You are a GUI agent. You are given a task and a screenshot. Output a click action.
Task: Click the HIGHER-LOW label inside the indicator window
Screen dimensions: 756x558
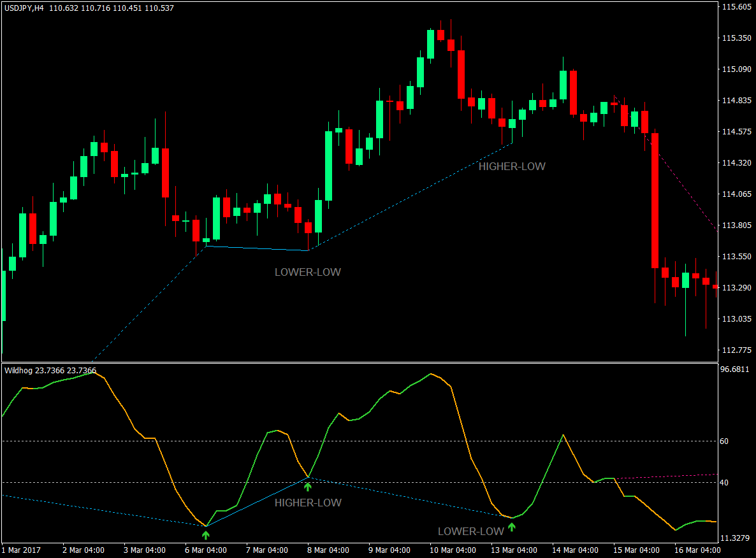(x=307, y=503)
